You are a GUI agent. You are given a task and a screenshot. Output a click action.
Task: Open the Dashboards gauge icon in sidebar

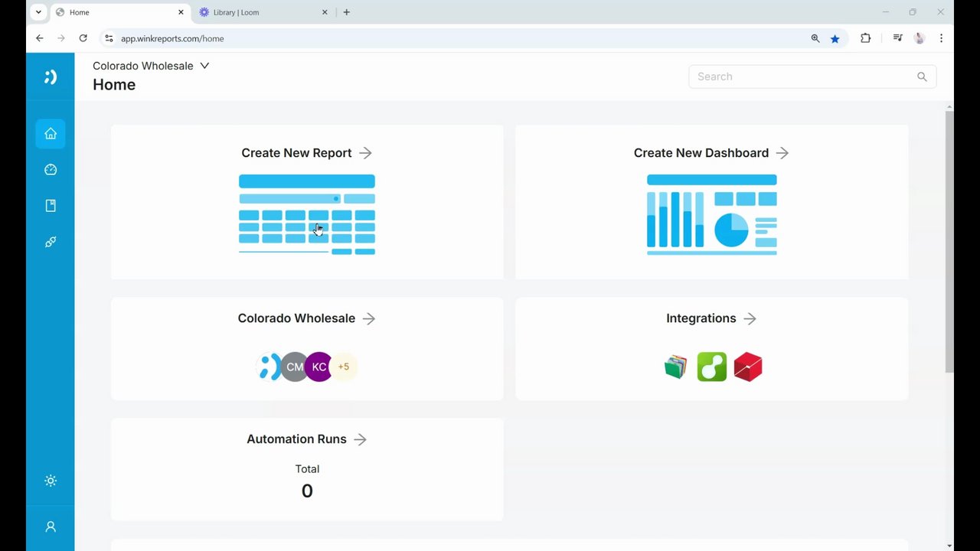pyautogui.click(x=51, y=170)
